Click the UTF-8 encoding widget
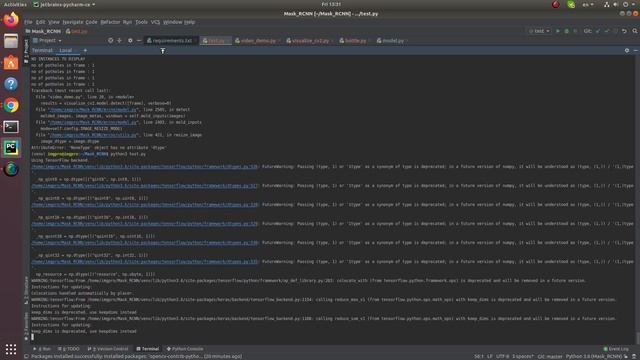The image size is (640, 360). coord(502,356)
